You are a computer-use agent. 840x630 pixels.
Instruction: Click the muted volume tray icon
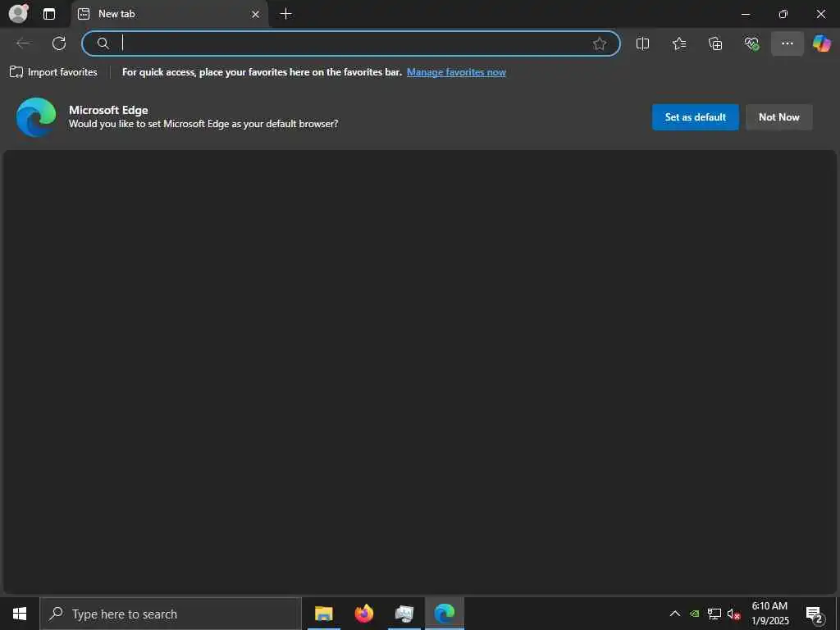[x=733, y=614]
